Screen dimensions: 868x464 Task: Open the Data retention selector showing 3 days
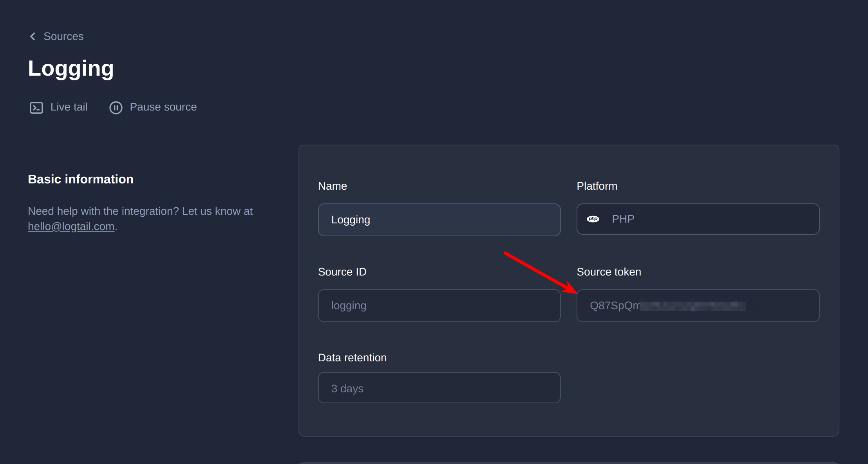pos(439,388)
